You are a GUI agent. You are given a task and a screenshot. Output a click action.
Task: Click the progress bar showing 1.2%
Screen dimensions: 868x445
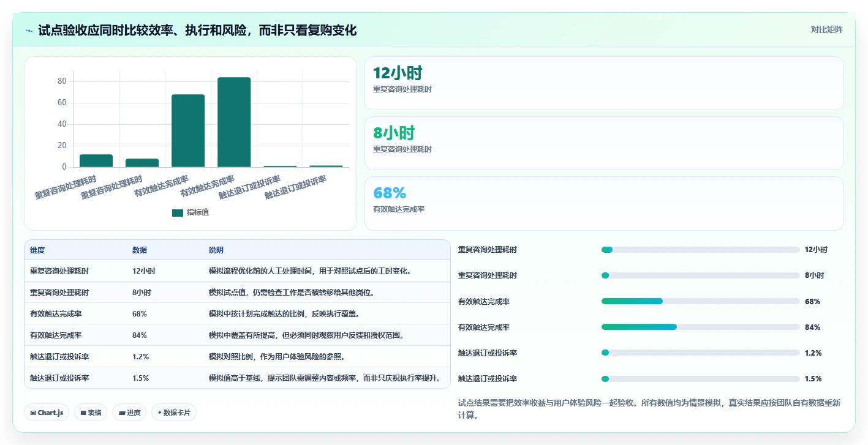[x=701, y=353]
